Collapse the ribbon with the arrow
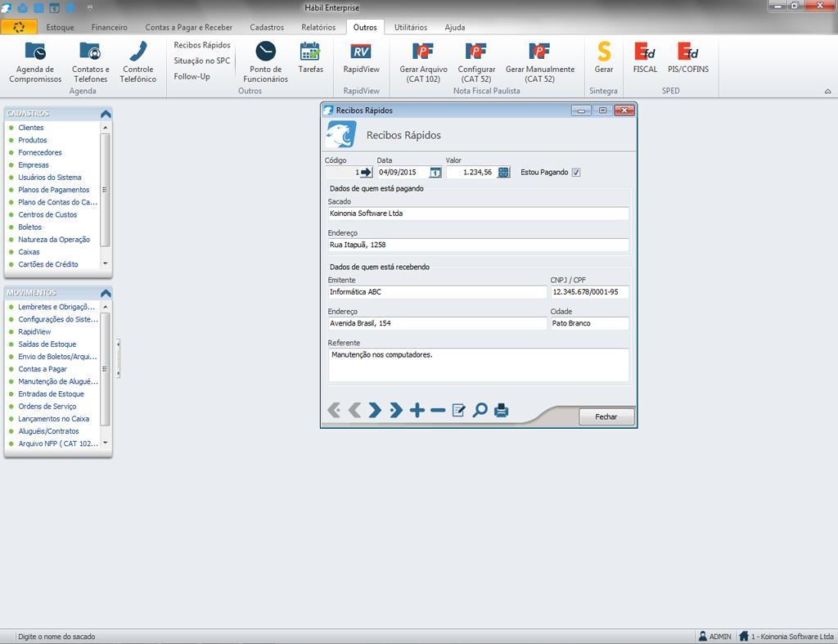This screenshot has width=838, height=644. [828, 92]
